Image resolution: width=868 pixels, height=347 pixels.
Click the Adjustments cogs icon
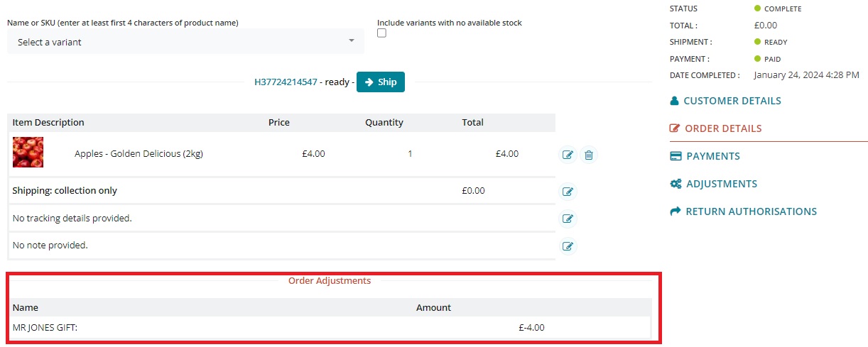tap(676, 184)
